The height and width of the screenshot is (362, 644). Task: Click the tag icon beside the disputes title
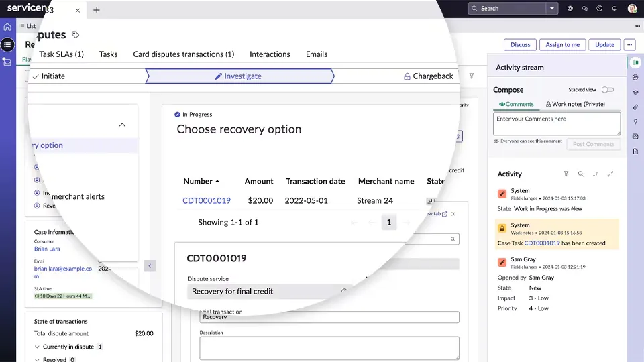pos(76,34)
